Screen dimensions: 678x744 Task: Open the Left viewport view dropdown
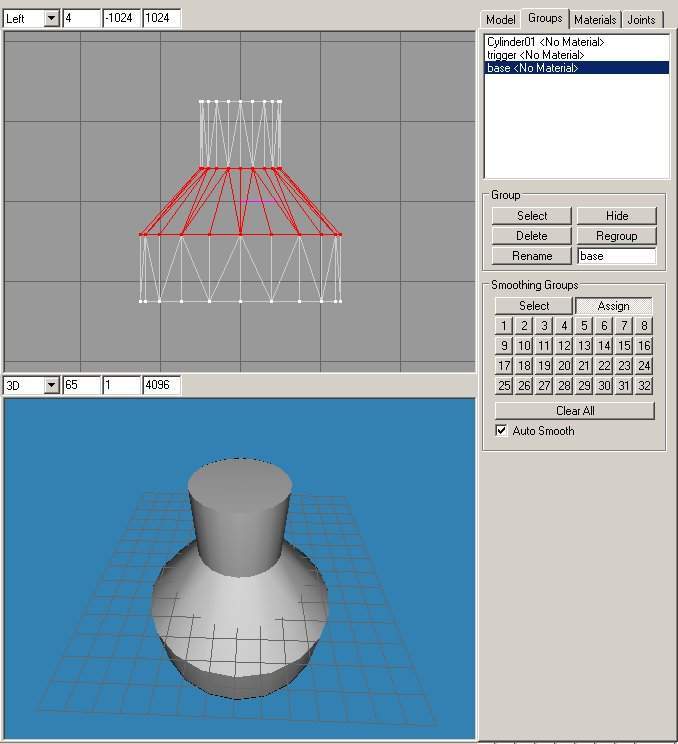pos(51,19)
